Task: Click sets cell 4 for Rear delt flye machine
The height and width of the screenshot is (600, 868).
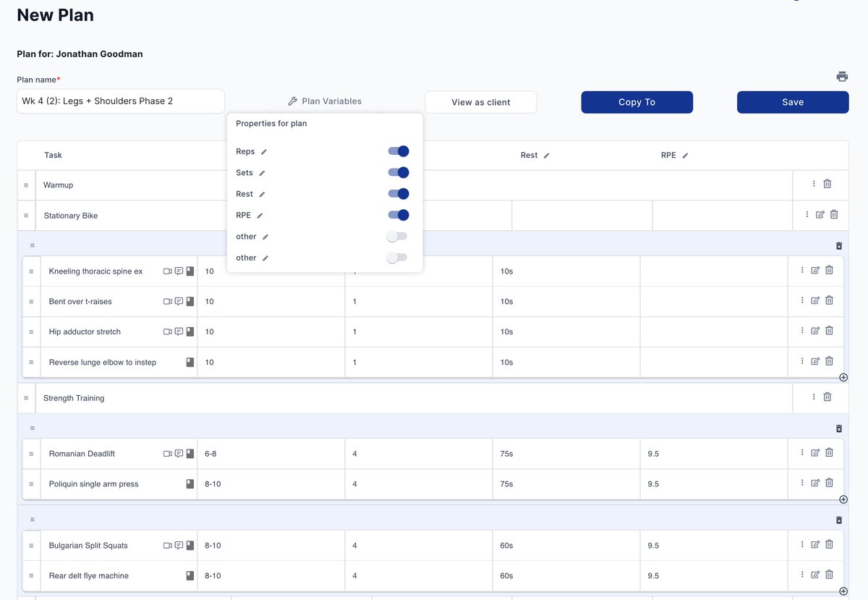Action: (419, 576)
